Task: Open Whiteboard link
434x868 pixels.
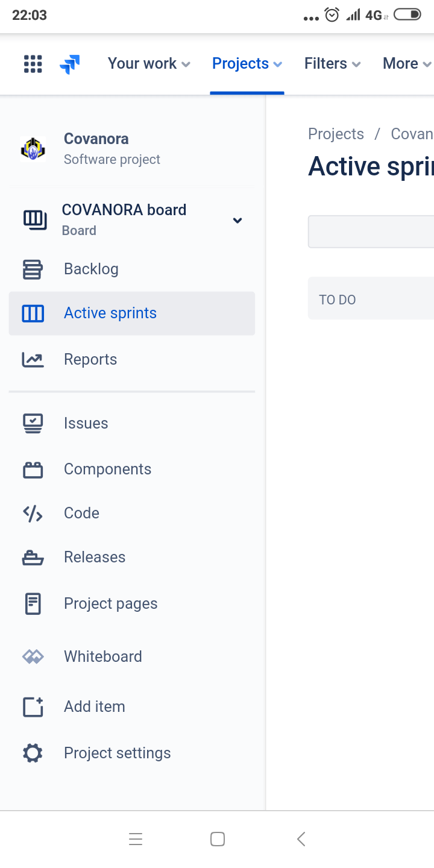Action: 103,656
